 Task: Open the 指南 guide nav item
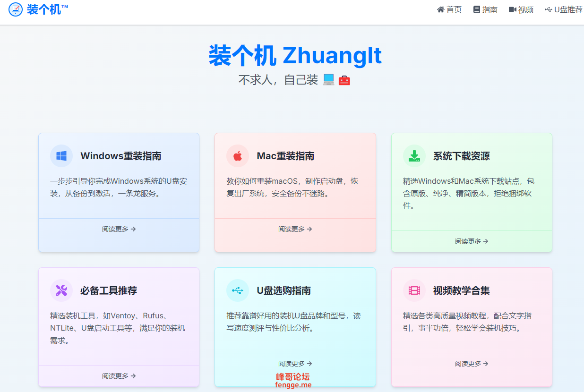(x=485, y=9)
